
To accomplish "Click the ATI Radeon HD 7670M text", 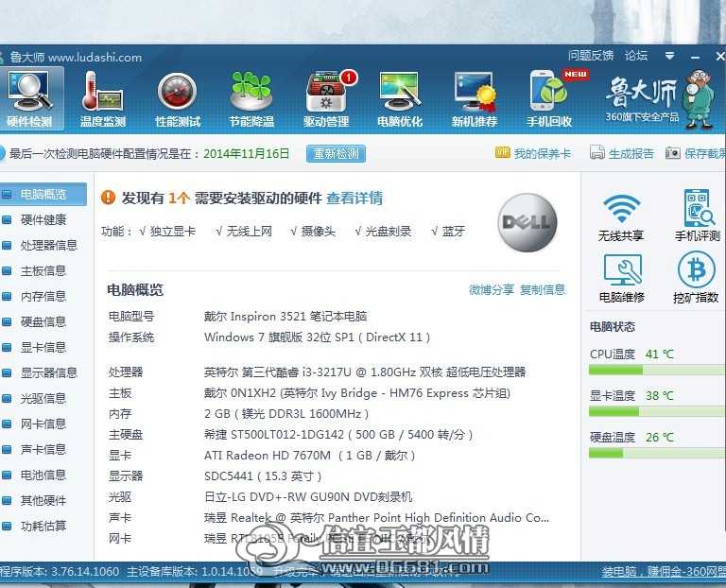I will 309,455.
